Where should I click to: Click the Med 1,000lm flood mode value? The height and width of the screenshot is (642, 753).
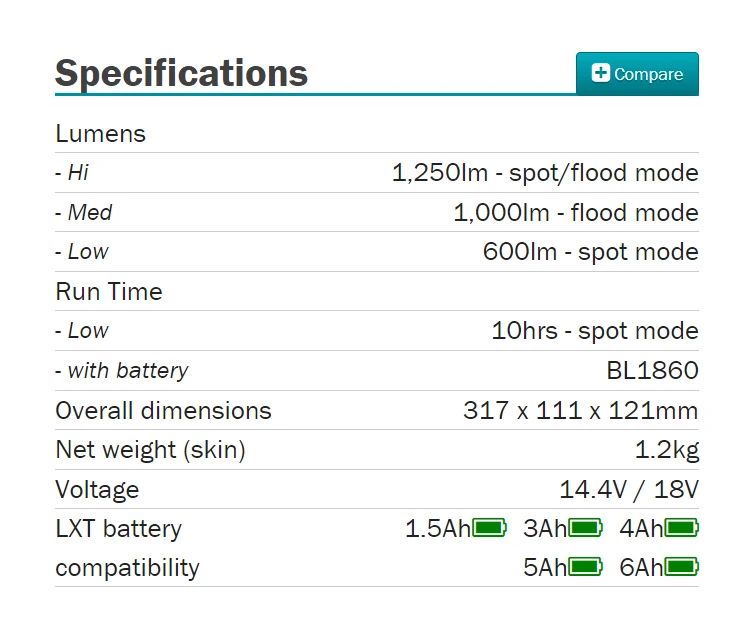[575, 213]
